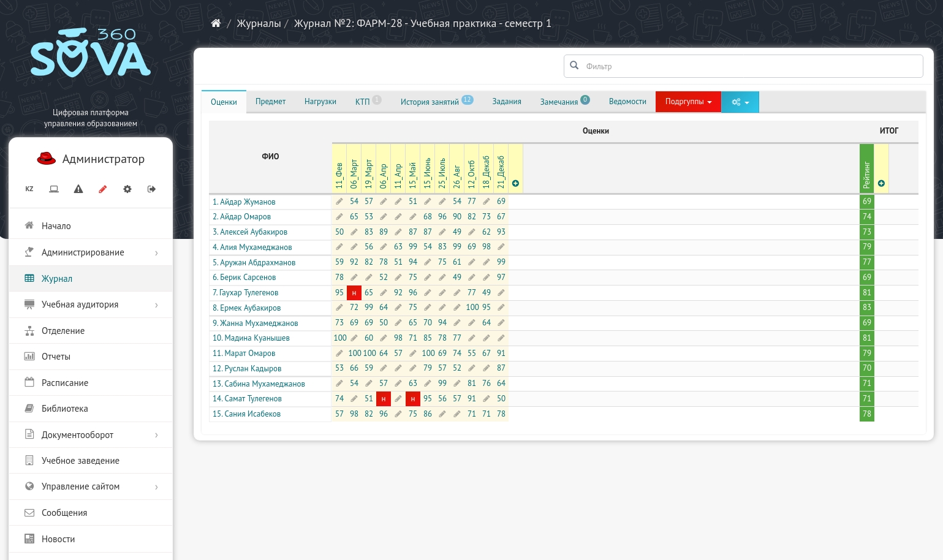This screenshot has height=560, width=943.
Task: Open Журнал in the sidebar
Action: [91, 279]
